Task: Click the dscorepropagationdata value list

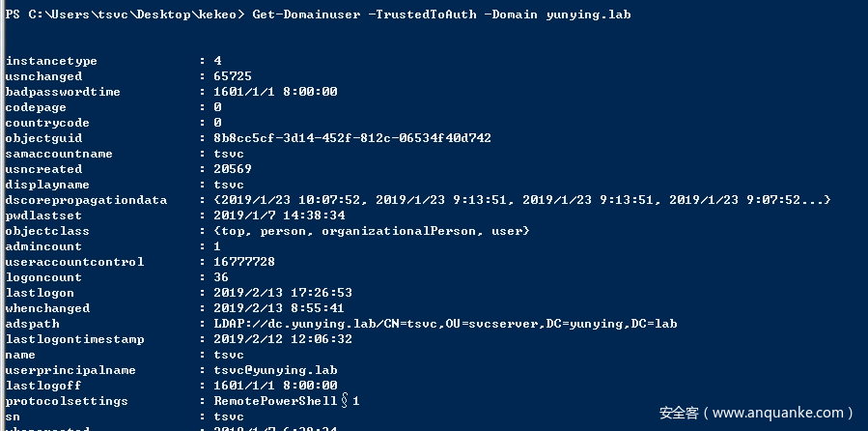Action: pyautogui.click(x=522, y=199)
